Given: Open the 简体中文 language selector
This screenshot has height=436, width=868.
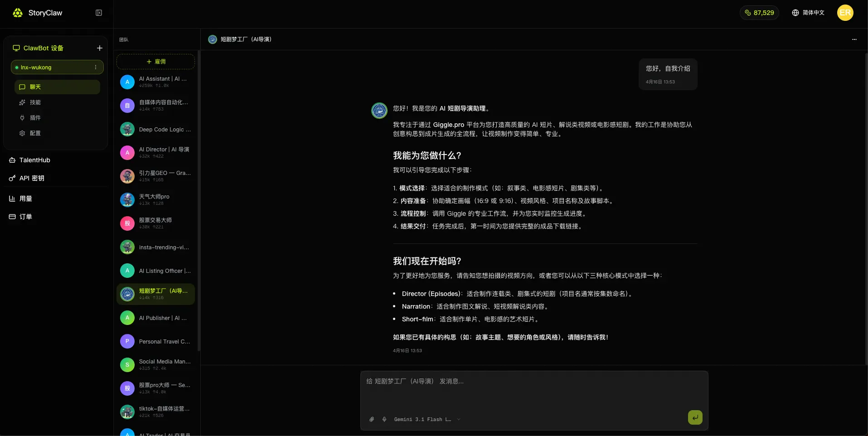Looking at the screenshot, I should [x=808, y=13].
